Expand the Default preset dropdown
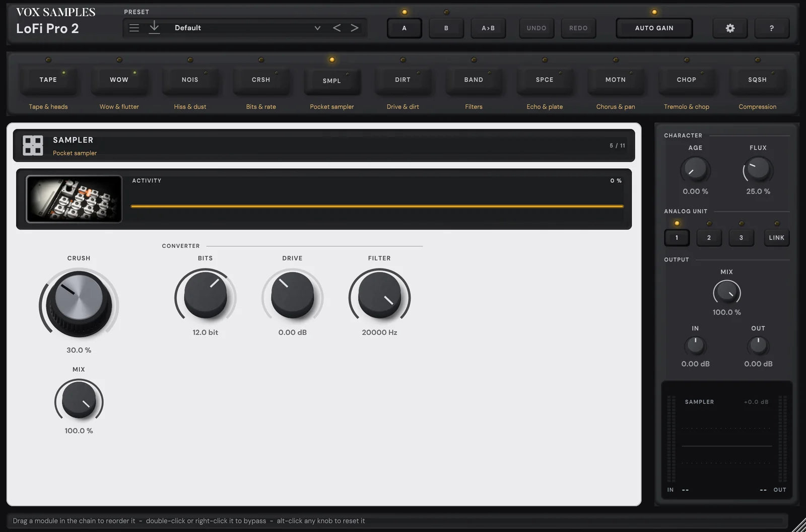 (x=317, y=28)
